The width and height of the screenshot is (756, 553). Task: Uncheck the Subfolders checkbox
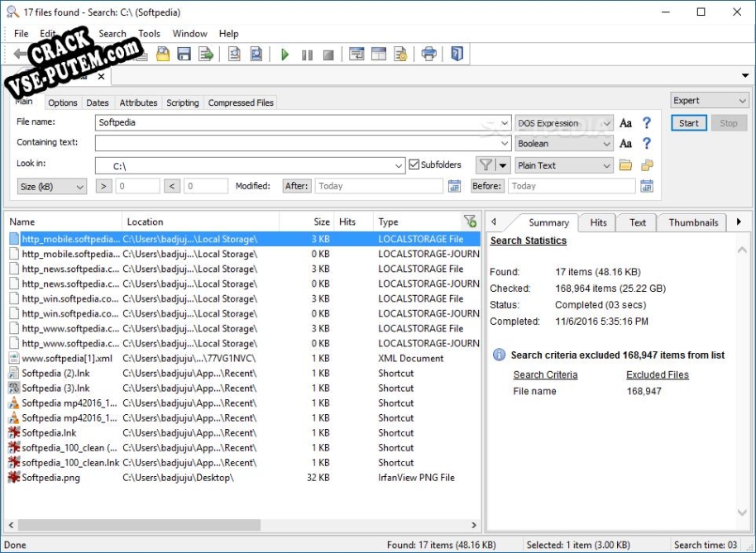[414, 164]
